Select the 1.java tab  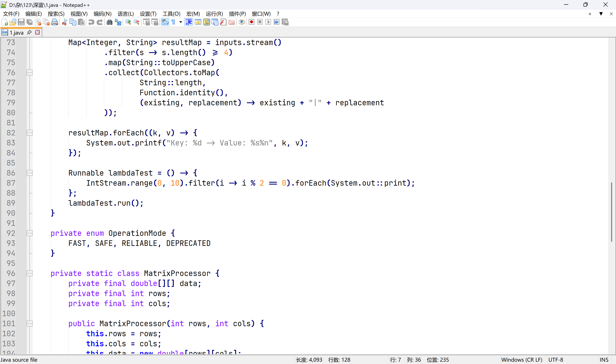[x=16, y=32]
